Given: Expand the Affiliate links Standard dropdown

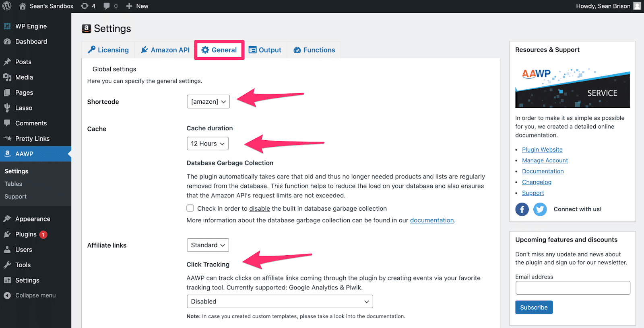Looking at the screenshot, I should [x=208, y=245].
